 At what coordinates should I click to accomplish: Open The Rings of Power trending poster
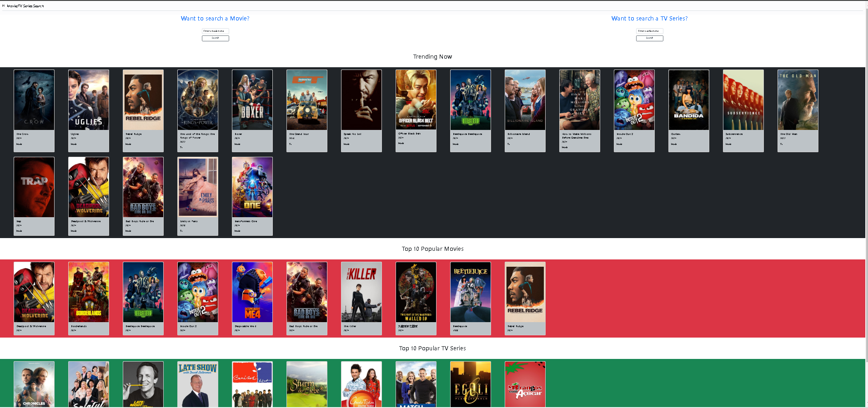pos(198,100)
